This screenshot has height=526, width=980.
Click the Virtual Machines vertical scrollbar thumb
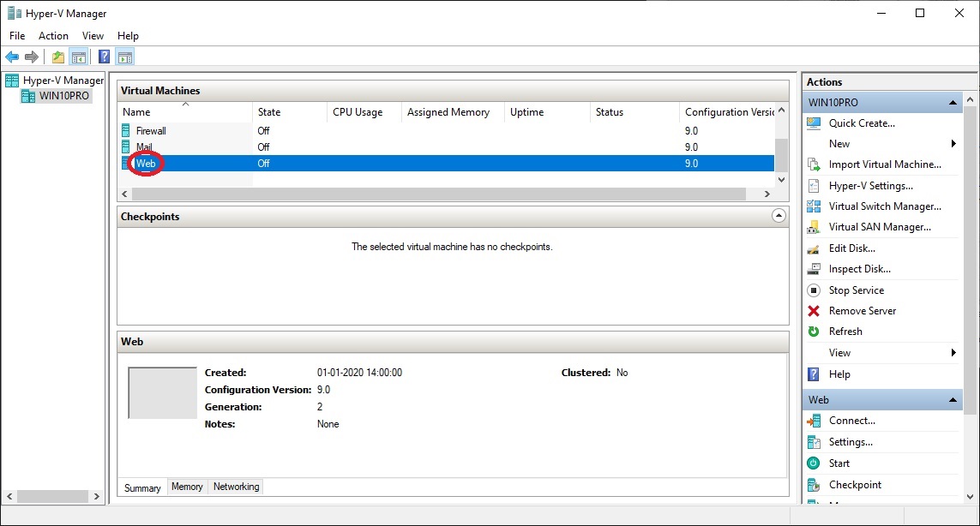click(781, 155)
